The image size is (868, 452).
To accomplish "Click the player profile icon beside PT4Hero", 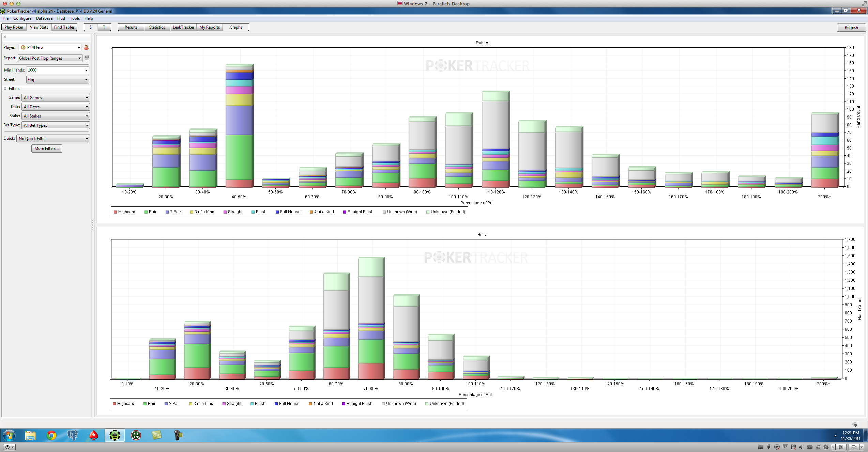I will point(86,48).
